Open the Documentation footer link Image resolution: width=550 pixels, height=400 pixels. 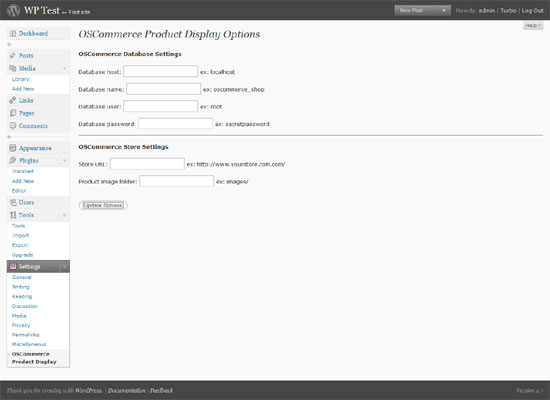coord(126,391)
